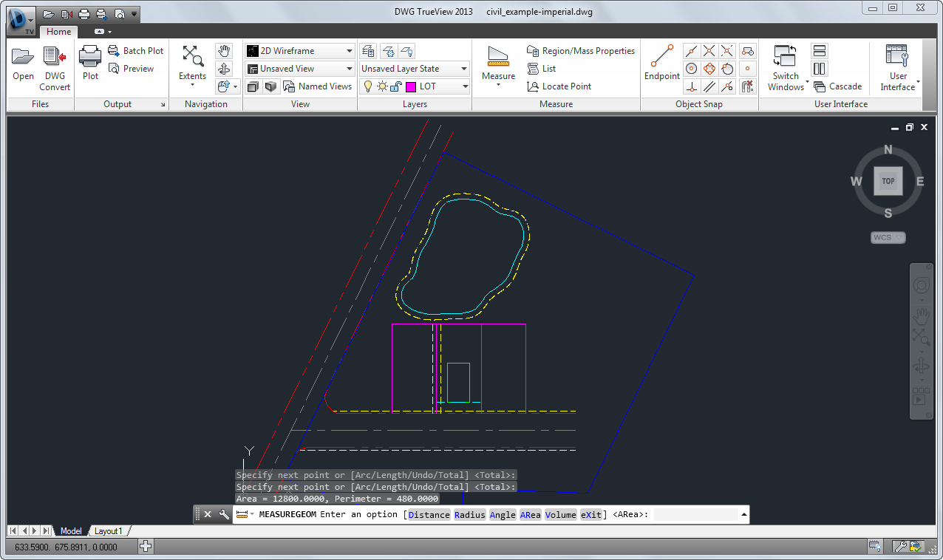This screenshot has width=943, height=560.
Task: Toggle the layer on/off lightbulb
Action: 367,86
